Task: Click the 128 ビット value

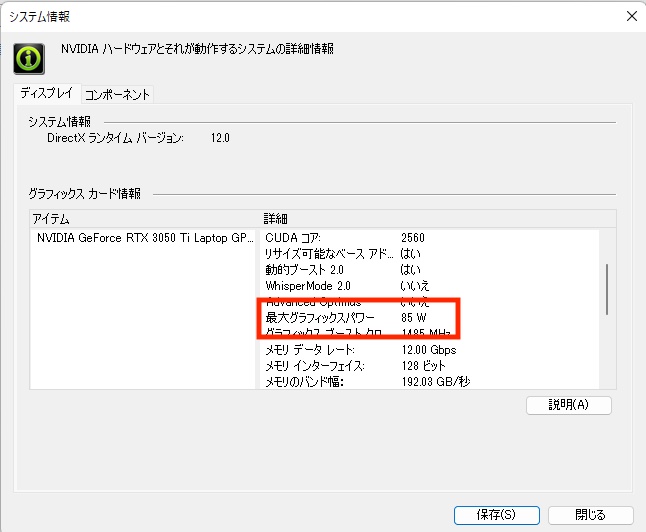Action: tap(424, 366)
